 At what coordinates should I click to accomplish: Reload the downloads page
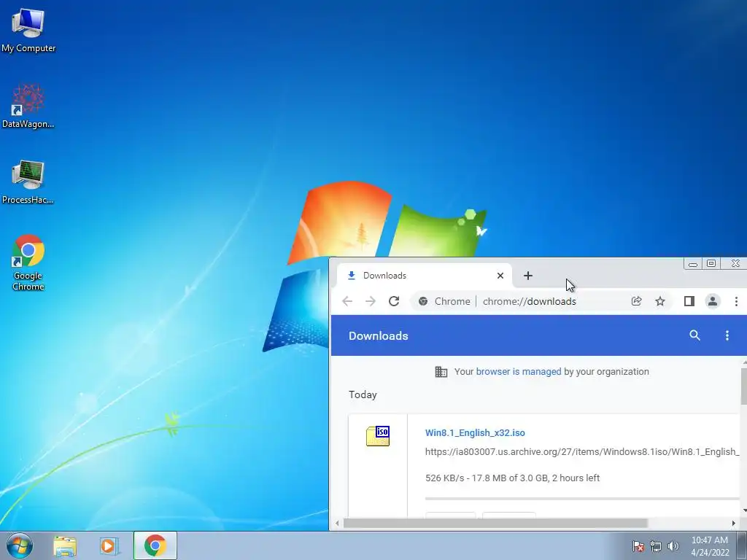(394, 301)
